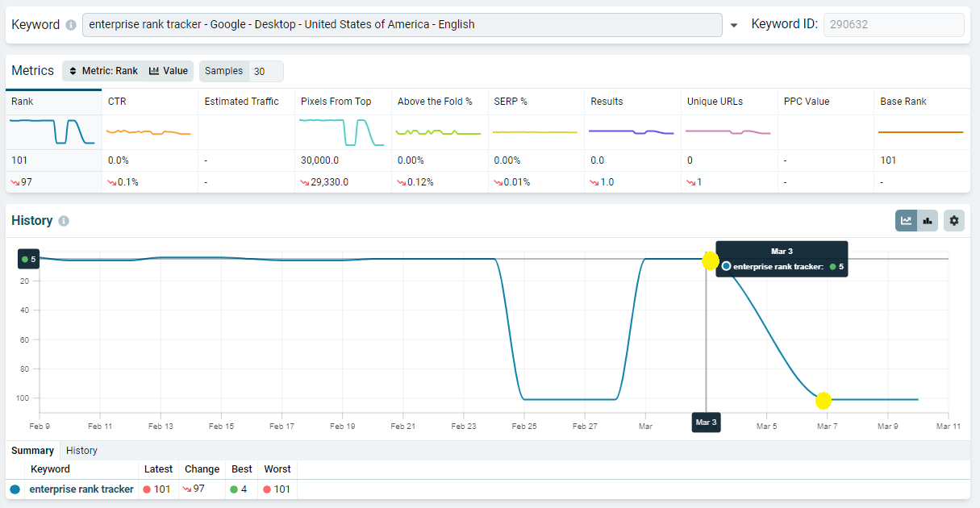The height and width of the screenshot is (508, 980).
Task: Click the Pixels From Top sparkline
Action: point(343,132)
